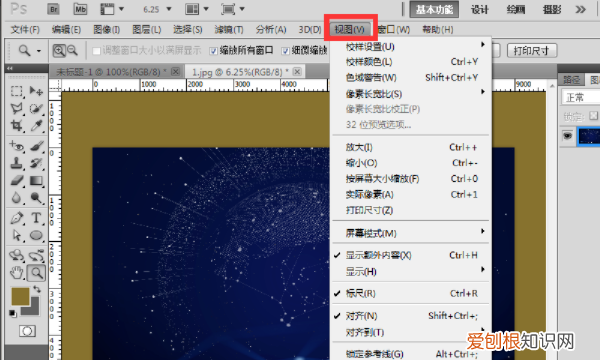Viewport: 600px width, 360px height.
Task: Select the Gradient tool
Action: coord(36,181)
